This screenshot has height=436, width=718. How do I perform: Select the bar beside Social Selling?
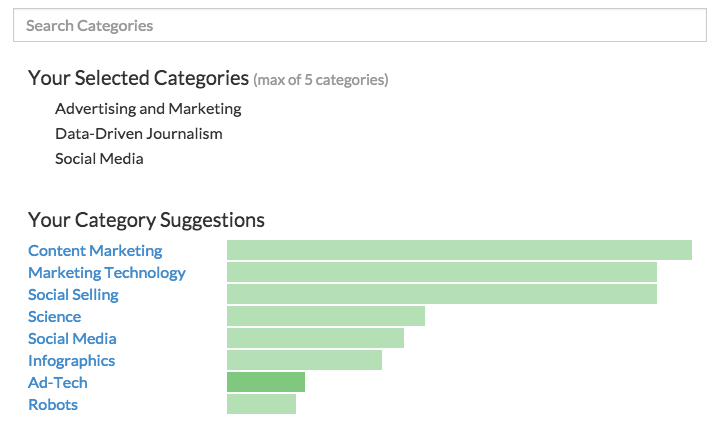click(441, 294)
